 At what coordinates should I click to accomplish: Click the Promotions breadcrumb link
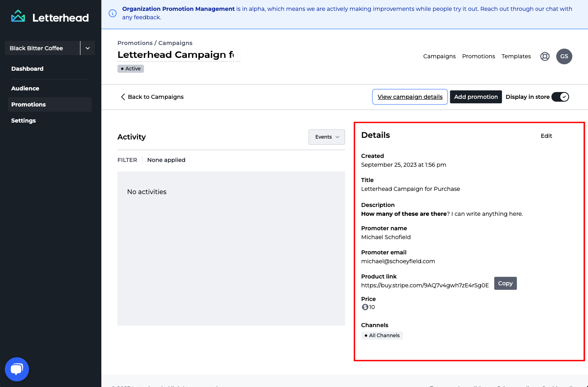(x=135, y=43)
